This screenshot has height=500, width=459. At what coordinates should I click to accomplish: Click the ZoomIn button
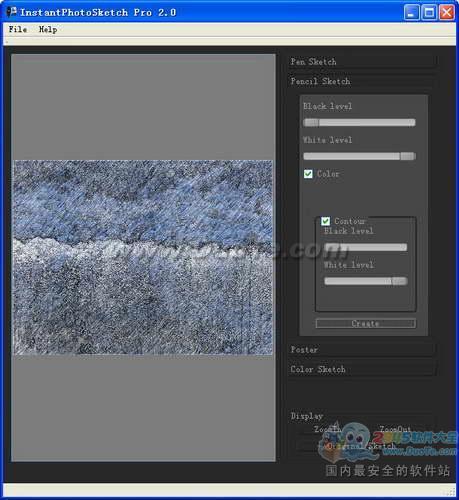[x=328, y=429]
